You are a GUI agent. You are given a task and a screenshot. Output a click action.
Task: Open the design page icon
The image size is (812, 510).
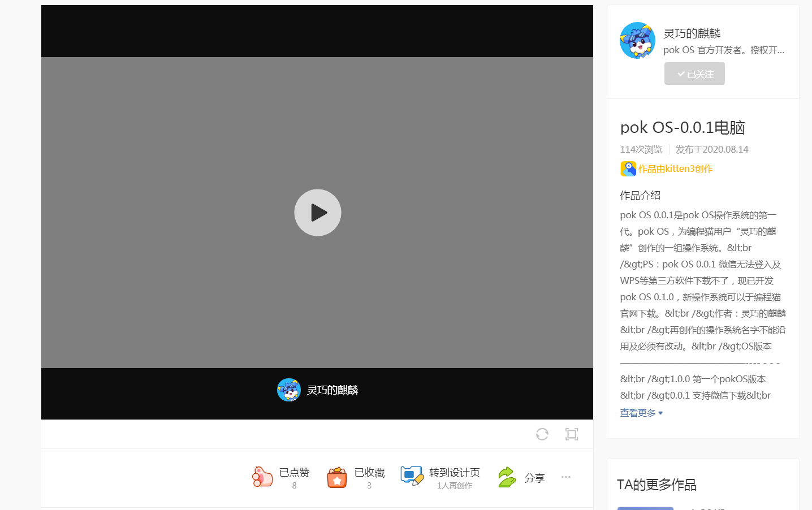412,476
